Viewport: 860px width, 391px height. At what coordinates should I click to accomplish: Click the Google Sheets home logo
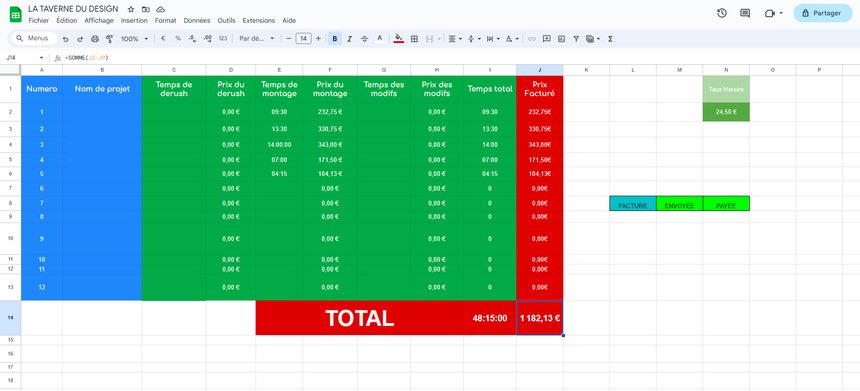coord(15,14)
